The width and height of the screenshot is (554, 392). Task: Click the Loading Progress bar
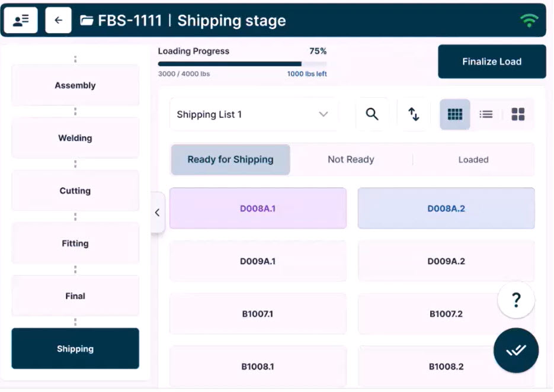242,64
